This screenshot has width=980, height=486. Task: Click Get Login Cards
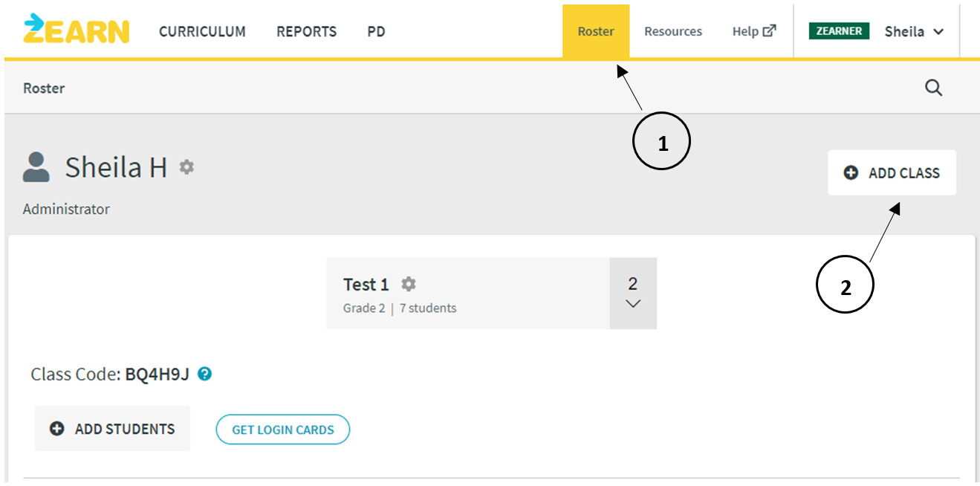[x=283, y=430]
